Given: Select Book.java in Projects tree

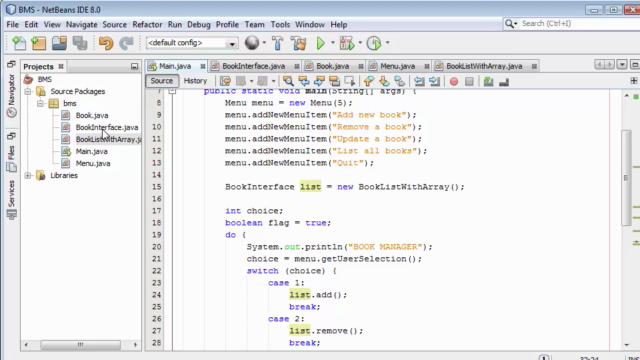Looking at the screenshot, I should pos(92,116).
